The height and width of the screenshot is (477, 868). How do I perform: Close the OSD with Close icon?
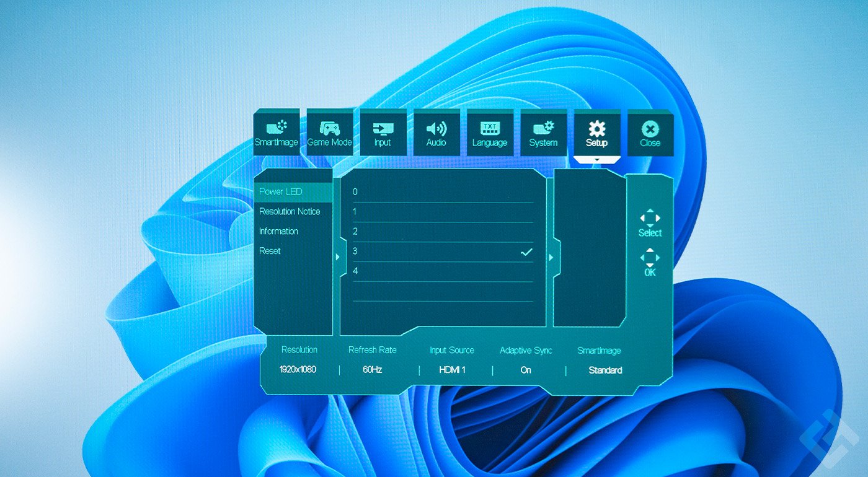[650, 133]
